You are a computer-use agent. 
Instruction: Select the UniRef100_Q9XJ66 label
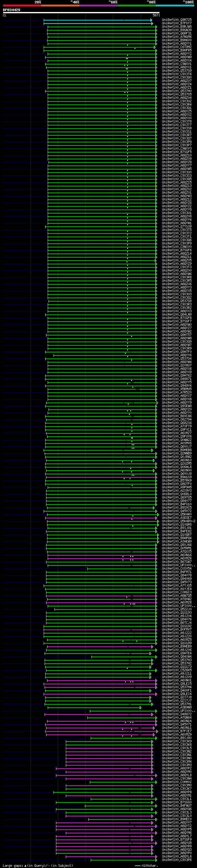coord(176,545)
